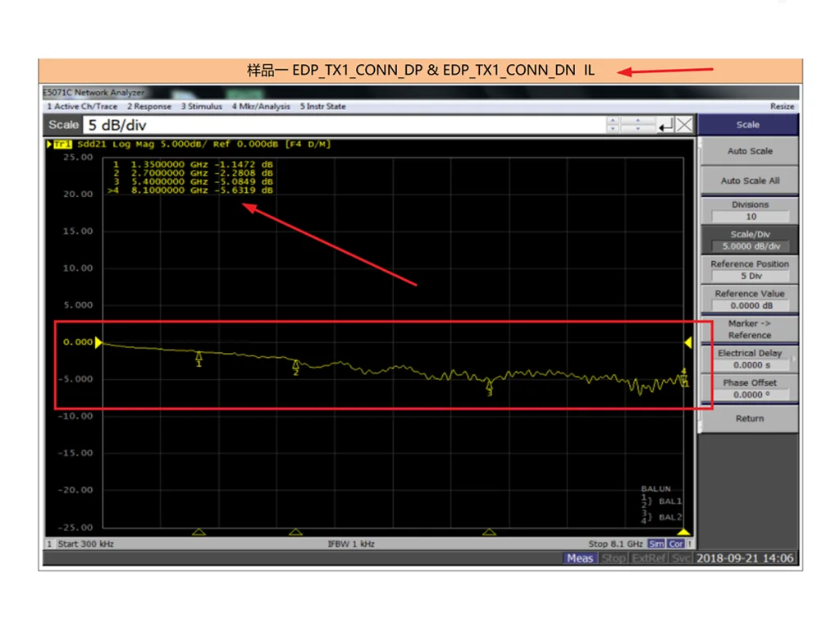Click bottom axis triangle for marker 3

tap(489, 531)
